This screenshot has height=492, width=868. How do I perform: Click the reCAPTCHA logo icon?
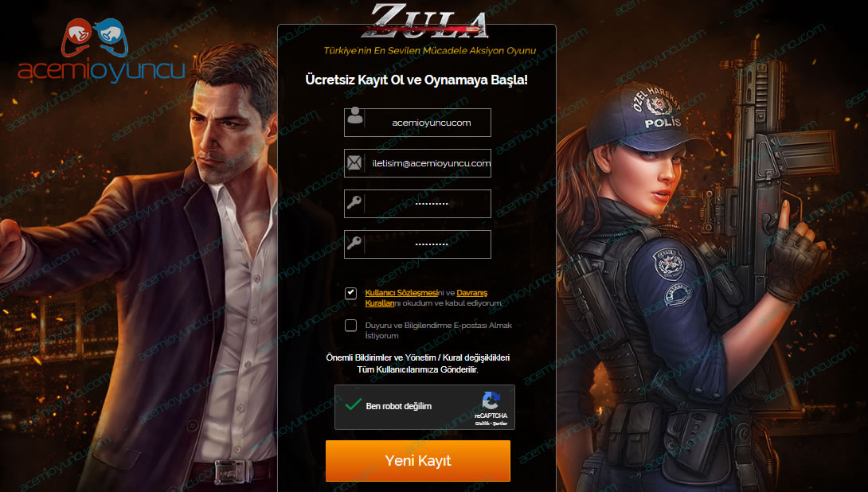point(491,400)
